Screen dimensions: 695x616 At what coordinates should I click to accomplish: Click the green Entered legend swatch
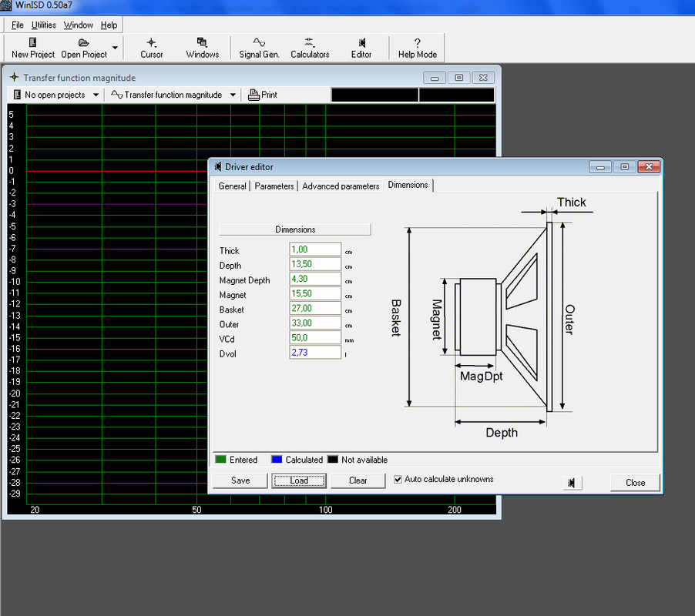point(220,459)
